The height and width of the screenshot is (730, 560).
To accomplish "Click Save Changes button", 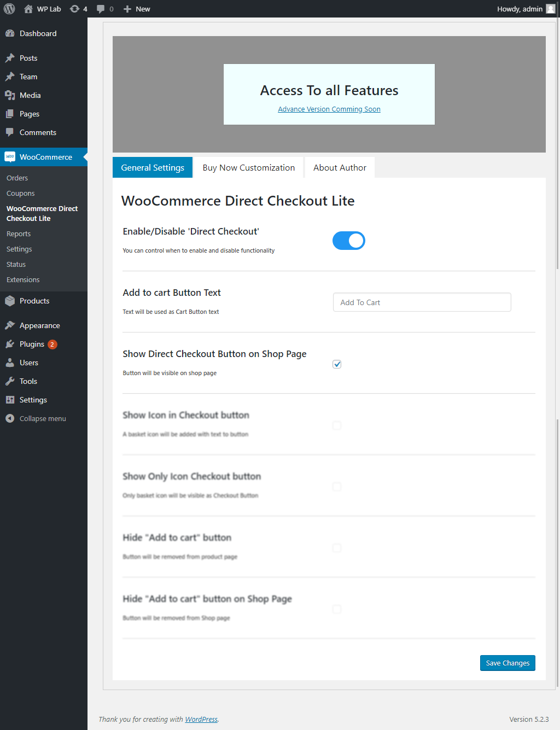I will 507,663.
